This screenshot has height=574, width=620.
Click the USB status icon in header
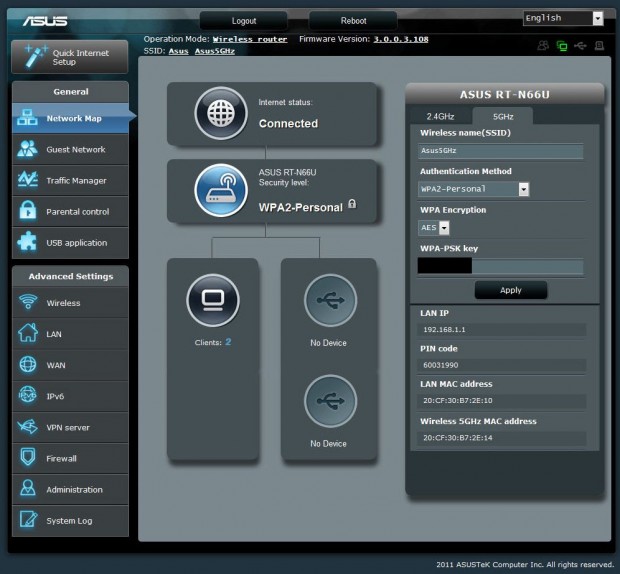point(580,46)
